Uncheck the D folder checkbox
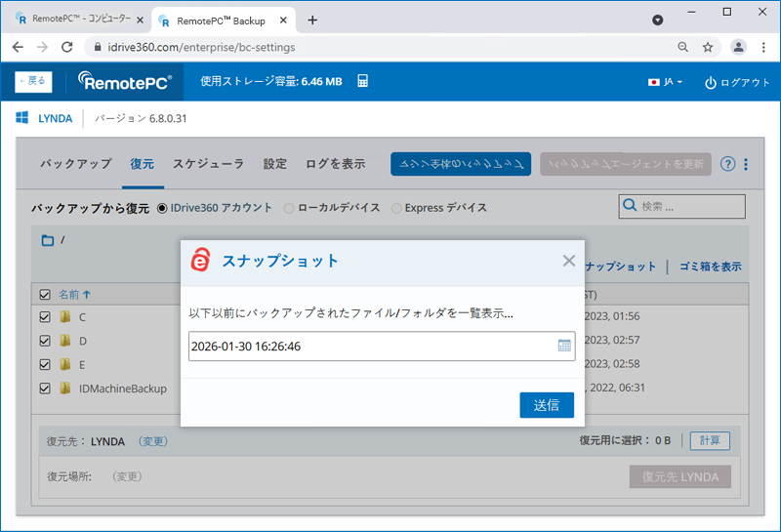Image resolution: width=781 pixels, height=532 pixels. point(45,341)
